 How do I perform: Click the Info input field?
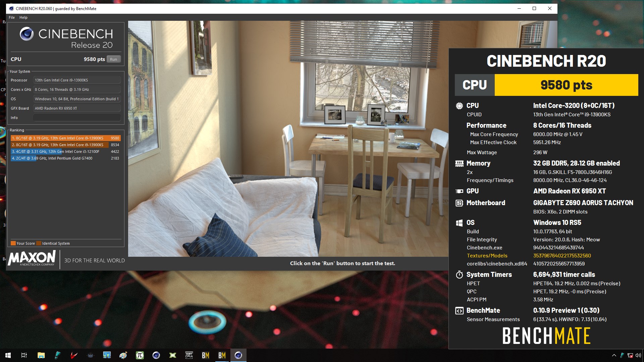(x=77, y=118)
